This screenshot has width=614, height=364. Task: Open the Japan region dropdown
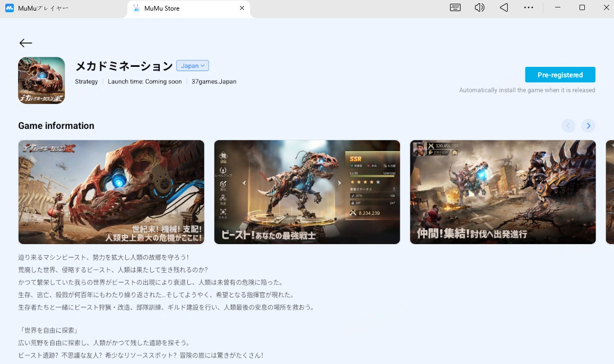(193, 66)
